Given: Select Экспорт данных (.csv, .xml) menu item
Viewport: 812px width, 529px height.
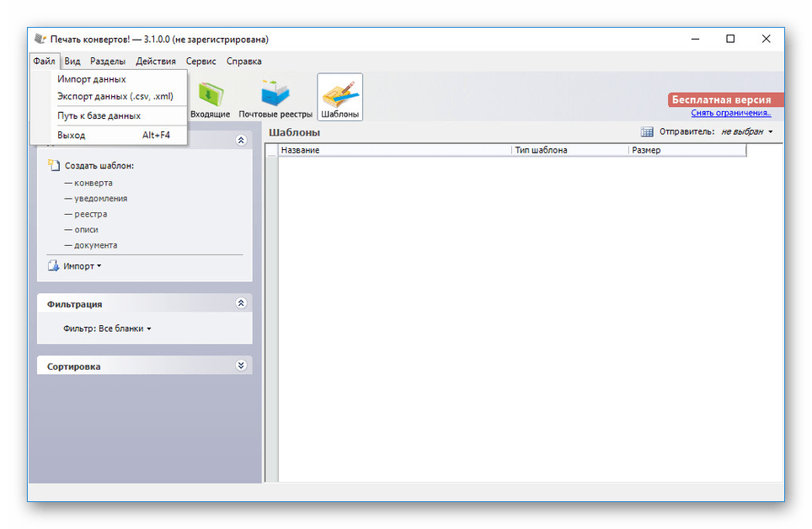Looking at the screenshot, I should pyautogui.click(x=115, y=96).
